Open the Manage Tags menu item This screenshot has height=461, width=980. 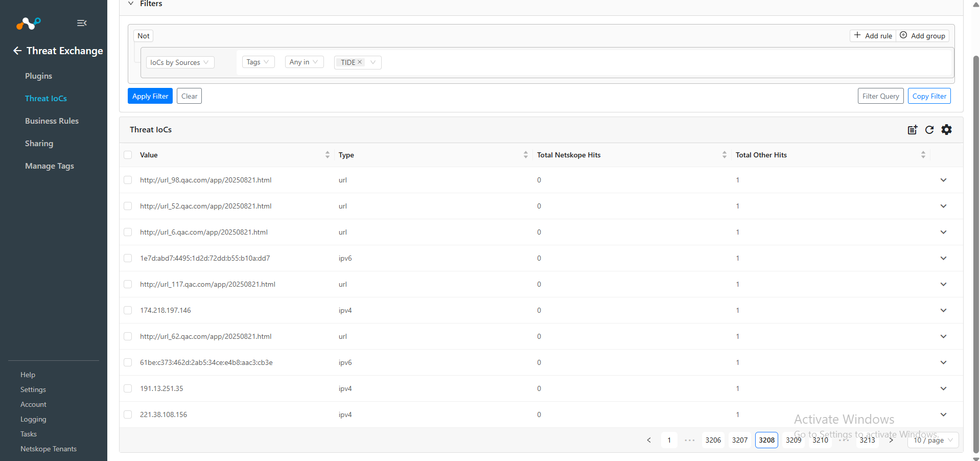pyautogui.click(x=50, y=166)
